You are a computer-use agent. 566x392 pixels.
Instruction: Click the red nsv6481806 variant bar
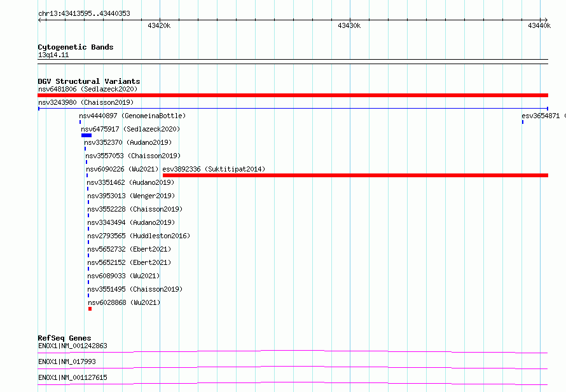pyautogui.click(x=293, y=95)
